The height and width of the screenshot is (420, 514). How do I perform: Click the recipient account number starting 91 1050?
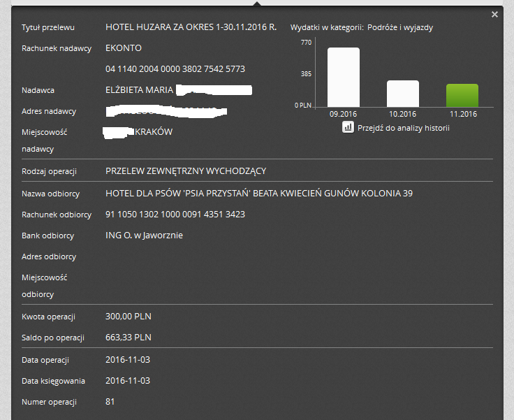[x=175, y=215]
